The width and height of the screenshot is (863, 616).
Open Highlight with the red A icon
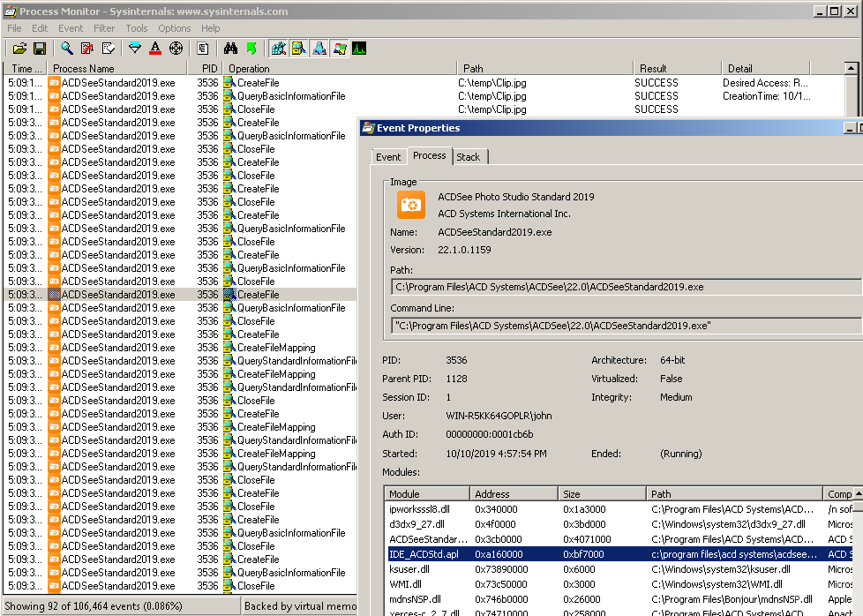click(155, 49)
